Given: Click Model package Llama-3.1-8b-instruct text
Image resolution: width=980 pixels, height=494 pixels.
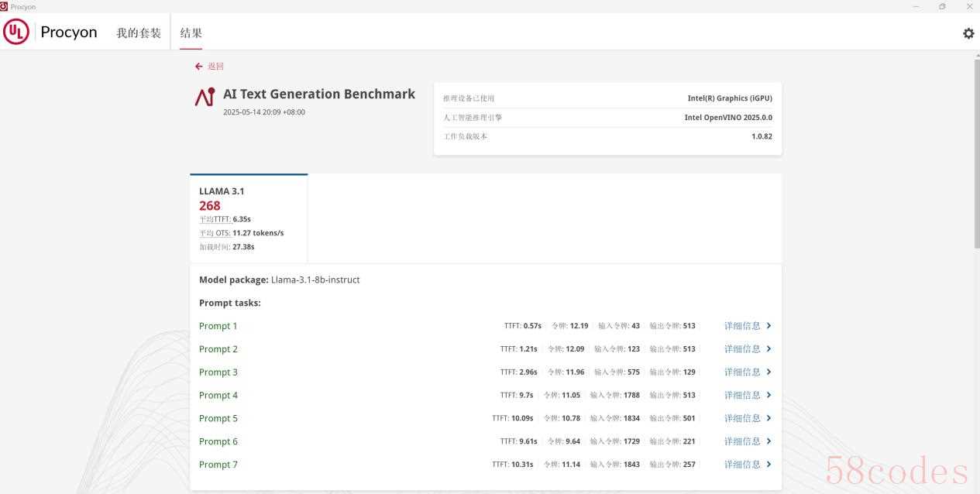Looking at the screenshot, I should coord(280,280).
